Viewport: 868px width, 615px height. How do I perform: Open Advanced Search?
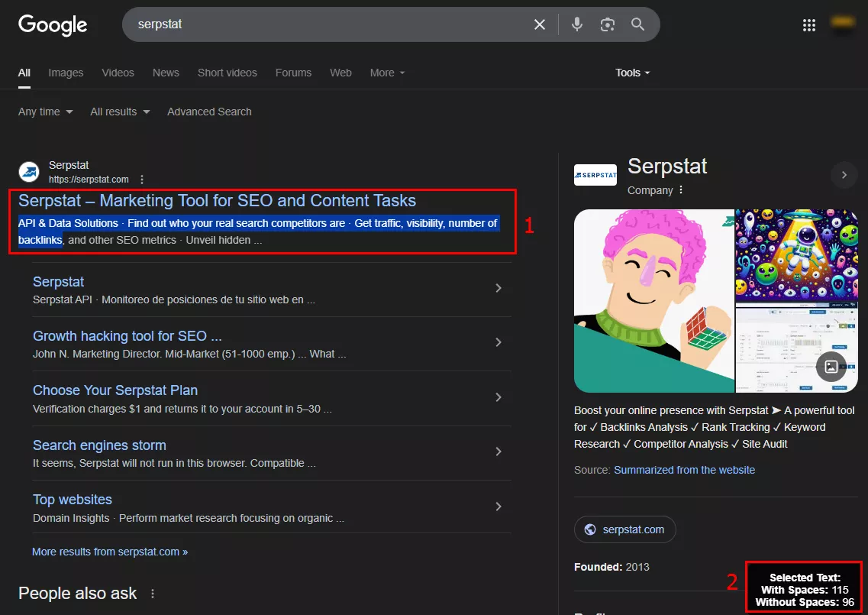(x=209, y=112)
